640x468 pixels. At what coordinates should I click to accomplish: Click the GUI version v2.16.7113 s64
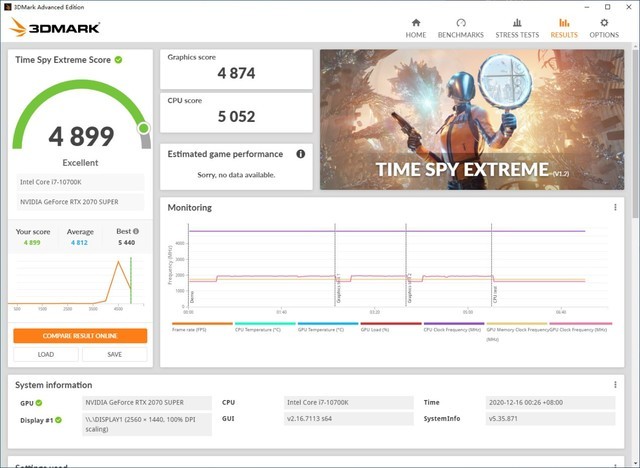(349, 419)
